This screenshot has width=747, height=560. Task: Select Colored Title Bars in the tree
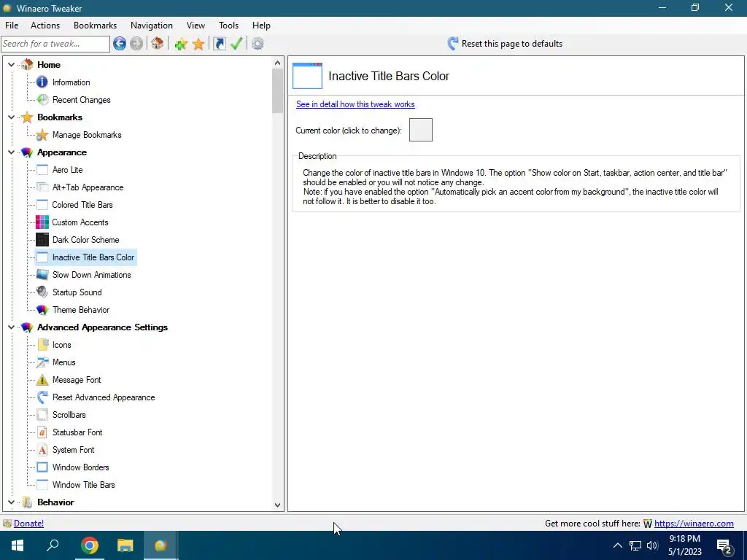click(x=82, y=205)
